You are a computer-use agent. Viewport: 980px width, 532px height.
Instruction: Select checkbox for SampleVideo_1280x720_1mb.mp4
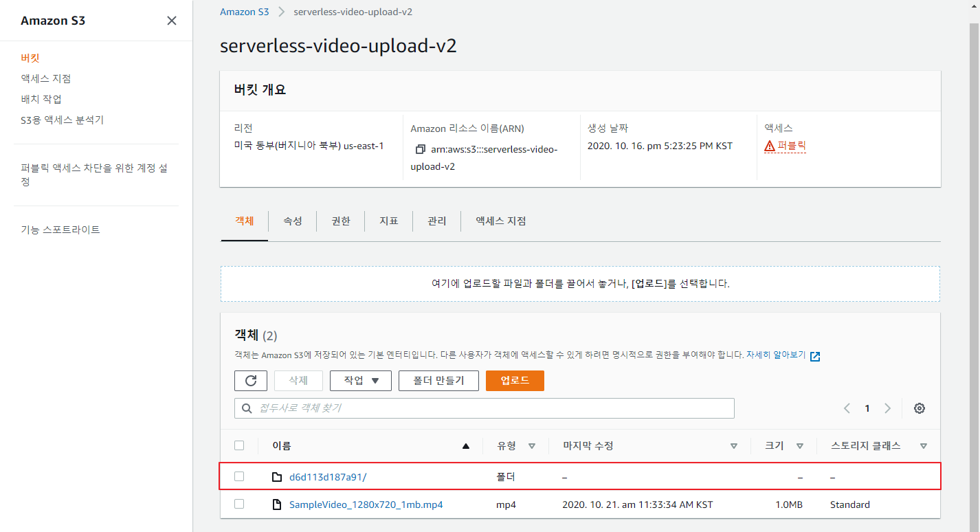point(239,504)
